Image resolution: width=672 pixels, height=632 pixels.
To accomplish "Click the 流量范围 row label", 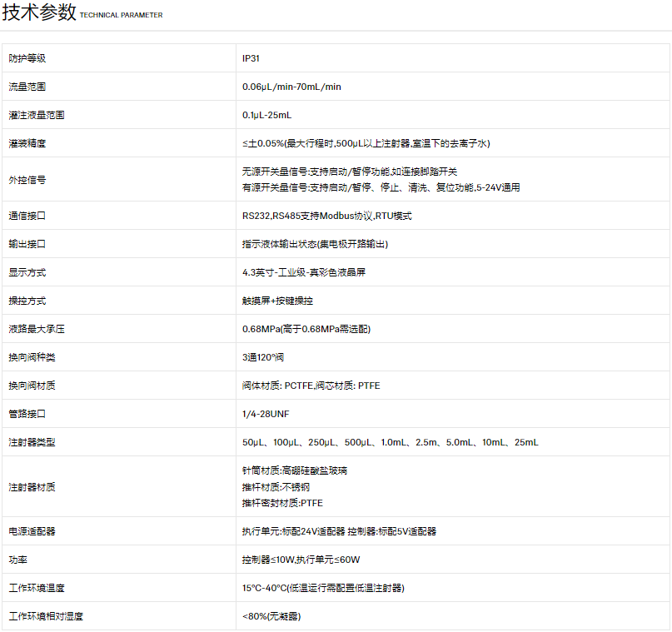I will tap(27, 87).
